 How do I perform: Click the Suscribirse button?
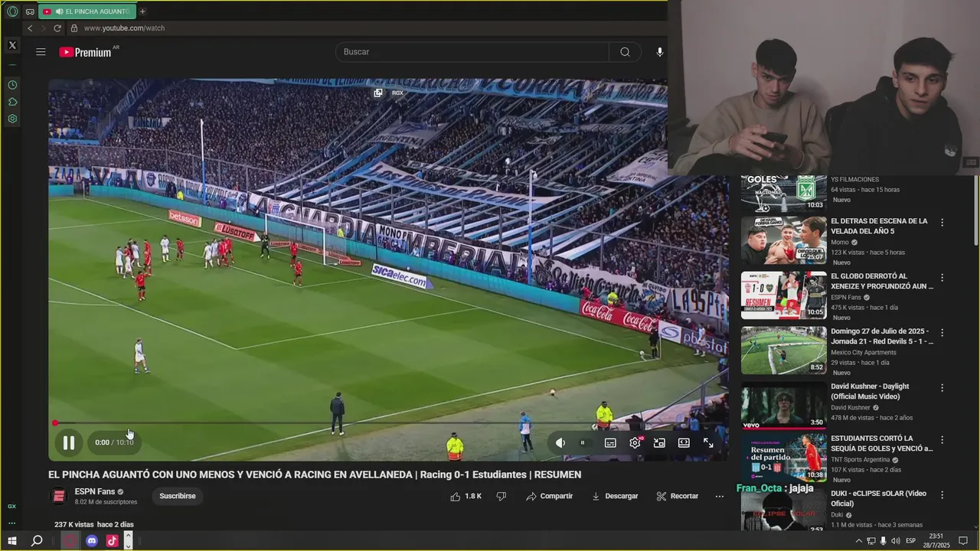(x=178, y=496)
